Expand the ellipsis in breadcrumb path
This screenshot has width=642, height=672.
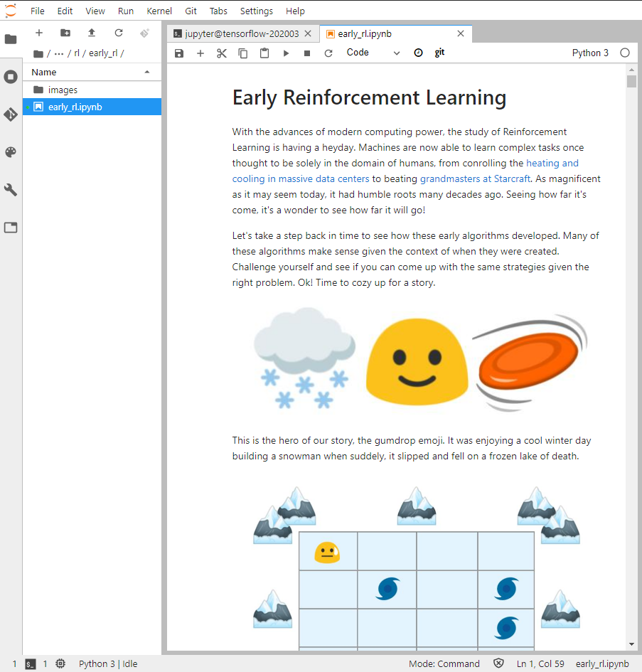tap(59, 53)
